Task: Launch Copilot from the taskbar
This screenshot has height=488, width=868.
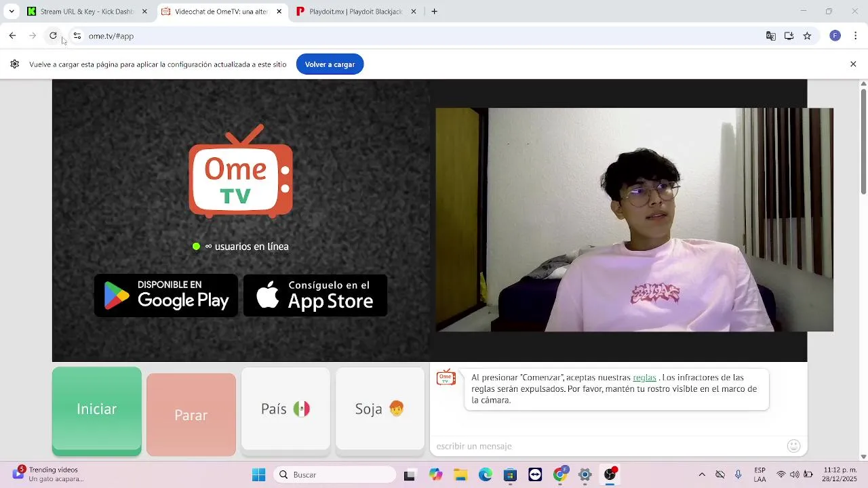Action: point(435,475)
